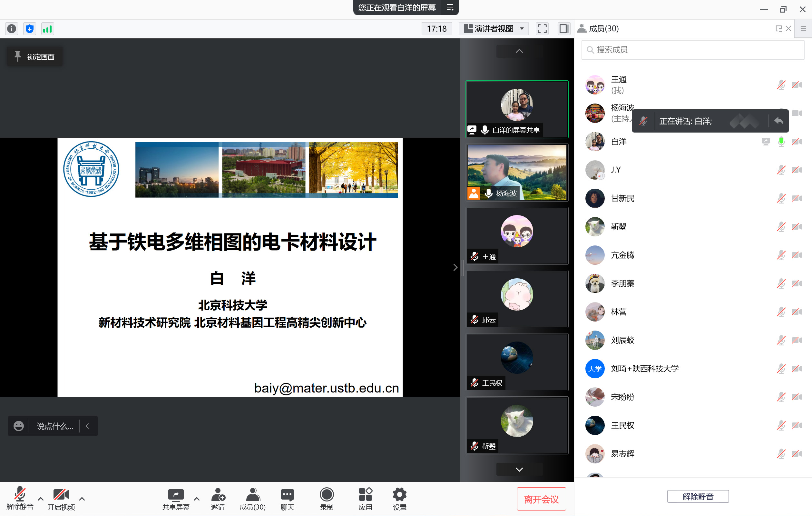
Task: Click the blue security shield icon
Action: pos(30,29)
